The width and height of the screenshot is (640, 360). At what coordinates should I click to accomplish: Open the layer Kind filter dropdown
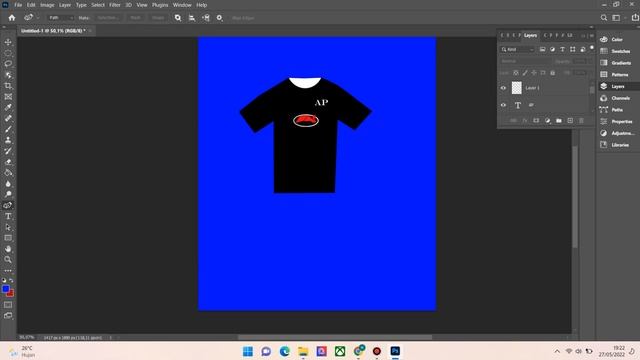(517, 49)
